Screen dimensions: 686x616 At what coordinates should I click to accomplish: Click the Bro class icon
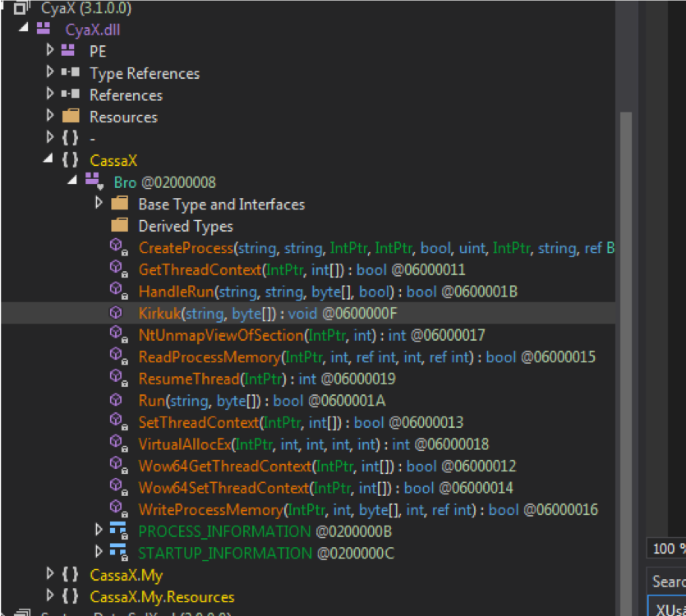(93, 182)
